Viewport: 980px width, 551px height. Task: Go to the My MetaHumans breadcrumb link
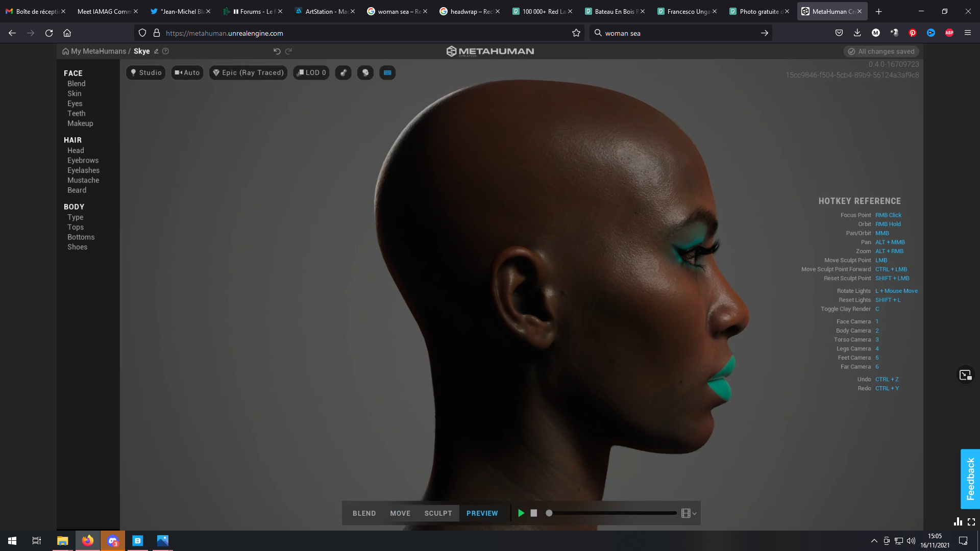pyautogui.click(x=98, y=51)
